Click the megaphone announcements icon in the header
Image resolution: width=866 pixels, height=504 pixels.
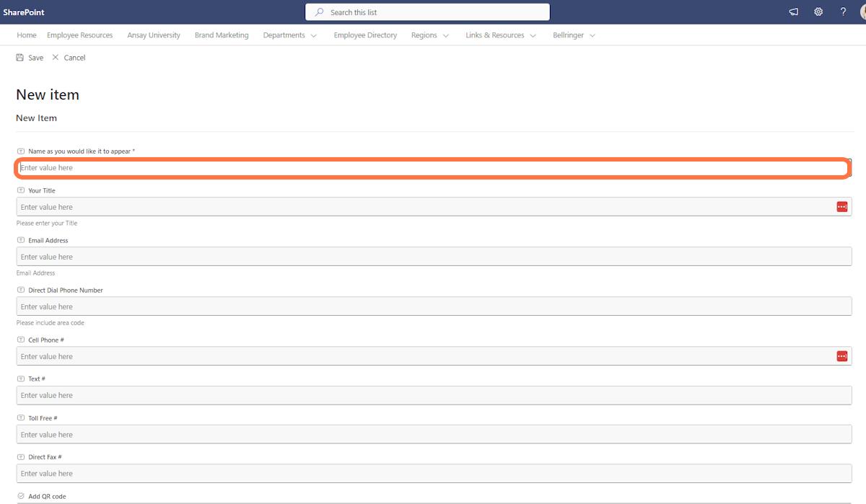(793, 12)
